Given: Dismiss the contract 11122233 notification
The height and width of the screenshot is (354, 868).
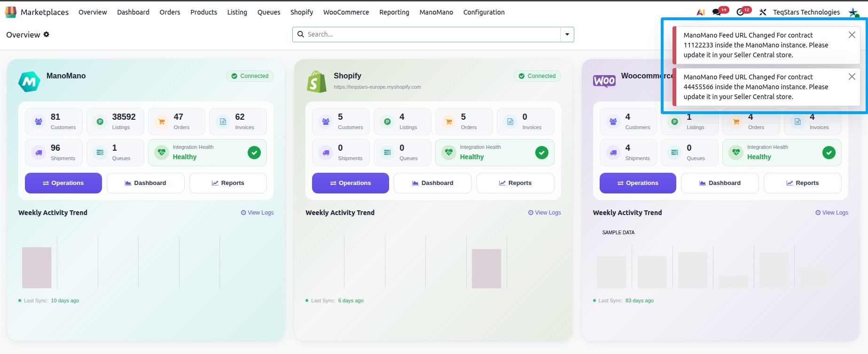Looking at the screenshot, I should coord(852,35).
